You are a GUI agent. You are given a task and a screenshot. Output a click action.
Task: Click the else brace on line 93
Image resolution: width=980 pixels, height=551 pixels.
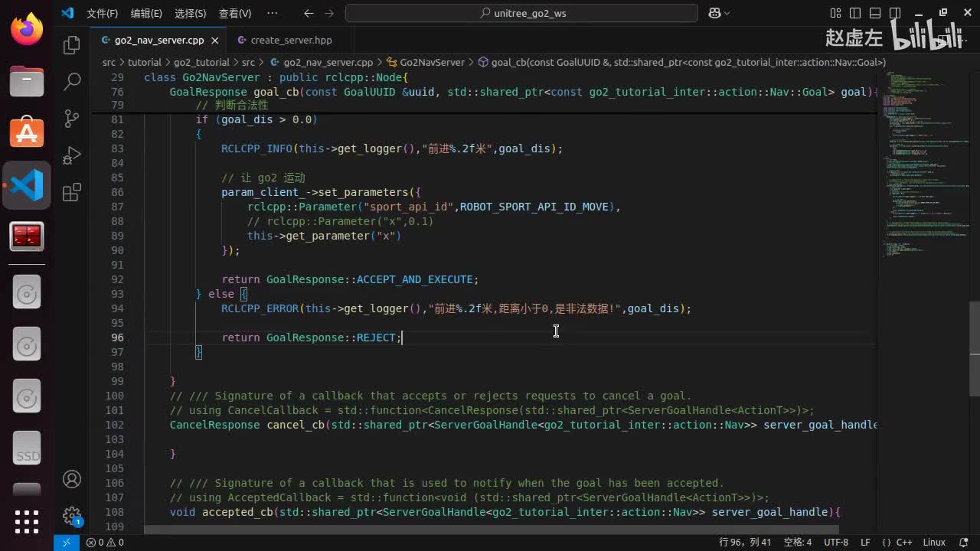(x=243, y=294)
